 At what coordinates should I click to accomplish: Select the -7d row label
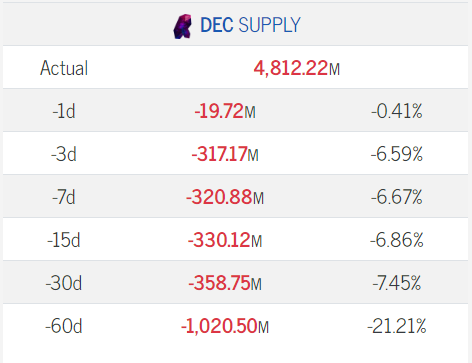tap(64, 197)
